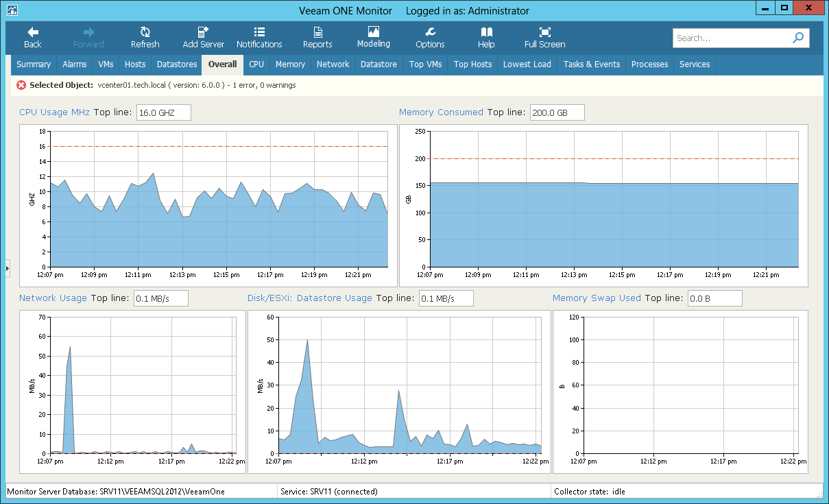Screen dimensions: 829x504
Task: Select the VMs tab
Action: (106, 64)
